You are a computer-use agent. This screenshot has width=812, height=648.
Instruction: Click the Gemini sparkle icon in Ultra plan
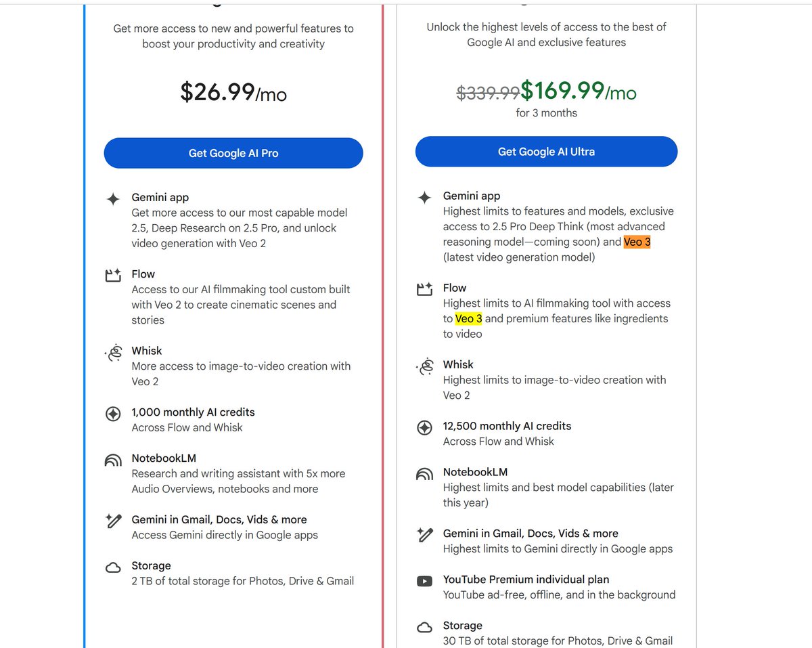[x=424, y=197]
